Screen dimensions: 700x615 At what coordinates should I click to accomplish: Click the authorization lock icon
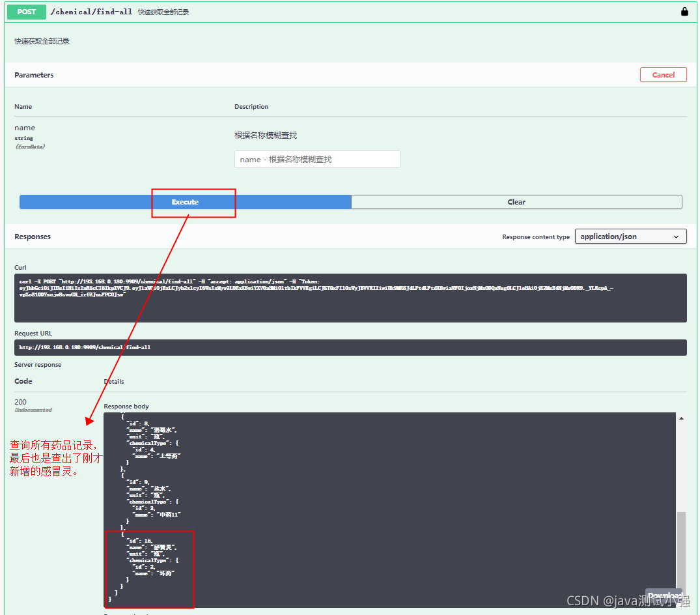pos(684,12)
